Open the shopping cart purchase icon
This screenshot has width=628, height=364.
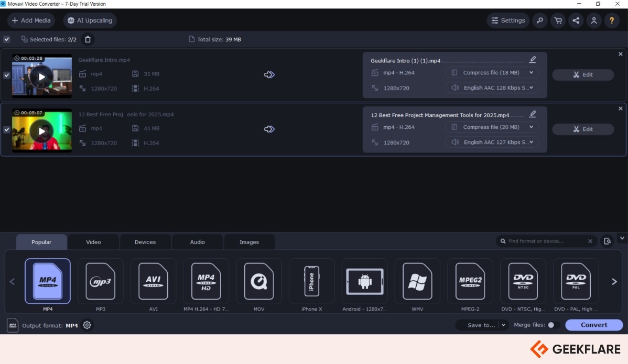coord(558,20)
